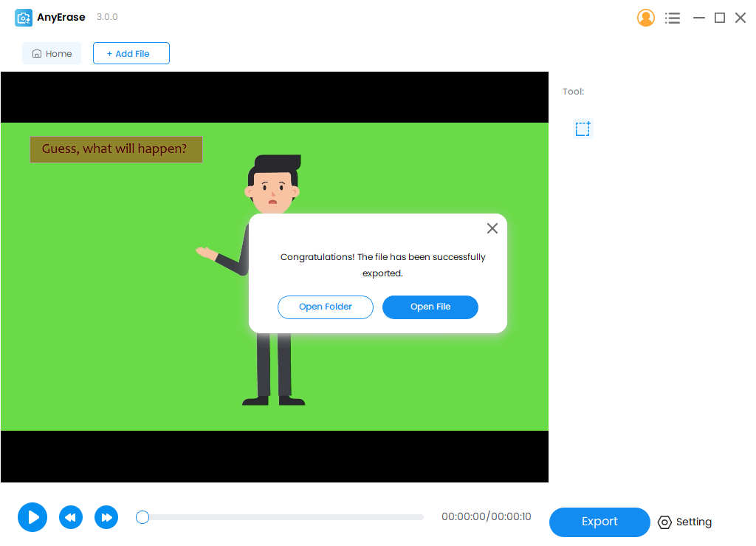Close the AnyErase window
Screen dimensions: 756x546
(740, 18)
